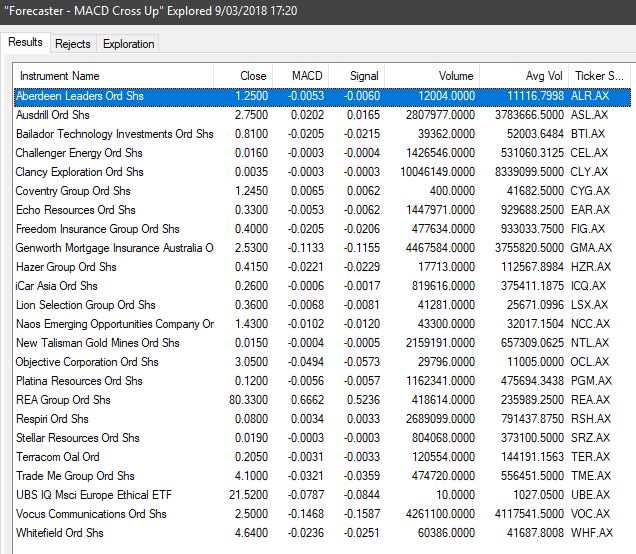
Task: Sort by MACD column header
Action: coord(301,76)
